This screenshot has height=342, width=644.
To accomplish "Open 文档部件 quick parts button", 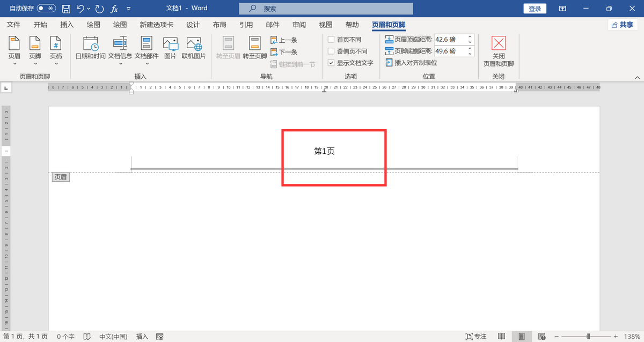I will 147,51.
